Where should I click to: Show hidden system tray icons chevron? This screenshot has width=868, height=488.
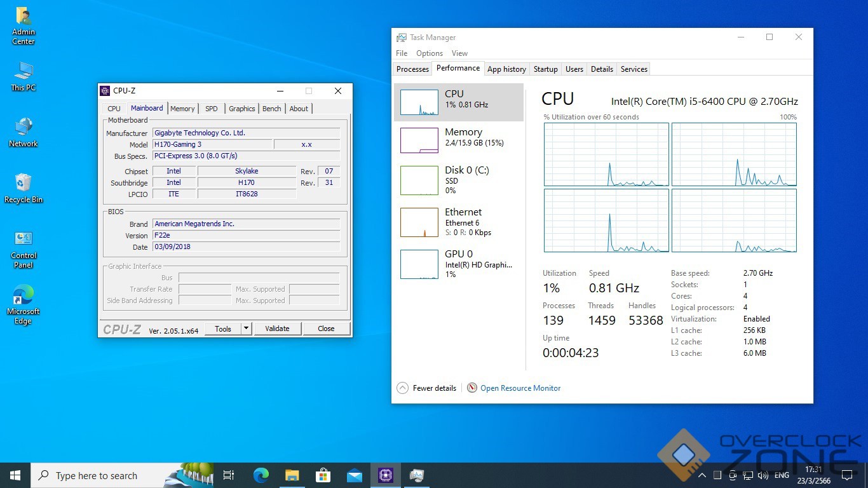tap(702, 475)
